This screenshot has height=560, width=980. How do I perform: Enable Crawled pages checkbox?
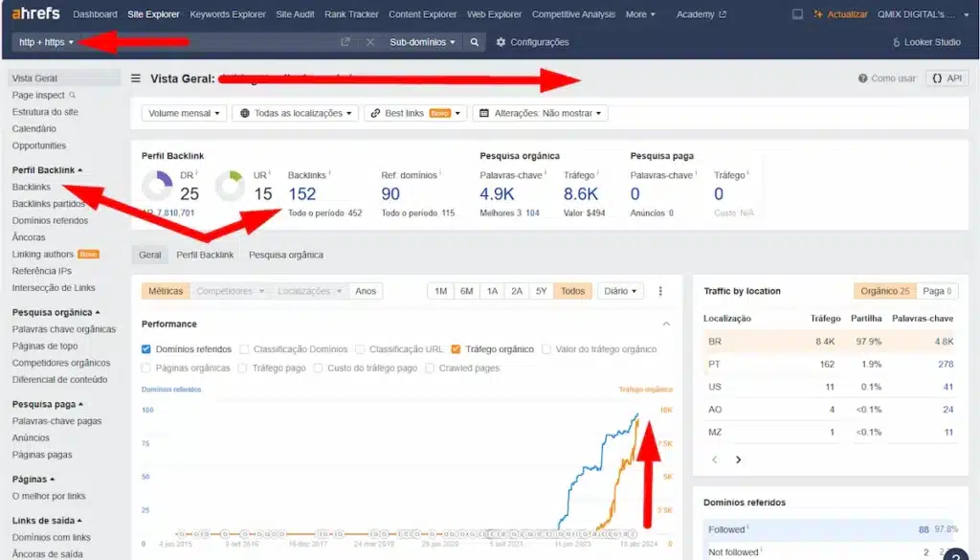tap(430, 369)
